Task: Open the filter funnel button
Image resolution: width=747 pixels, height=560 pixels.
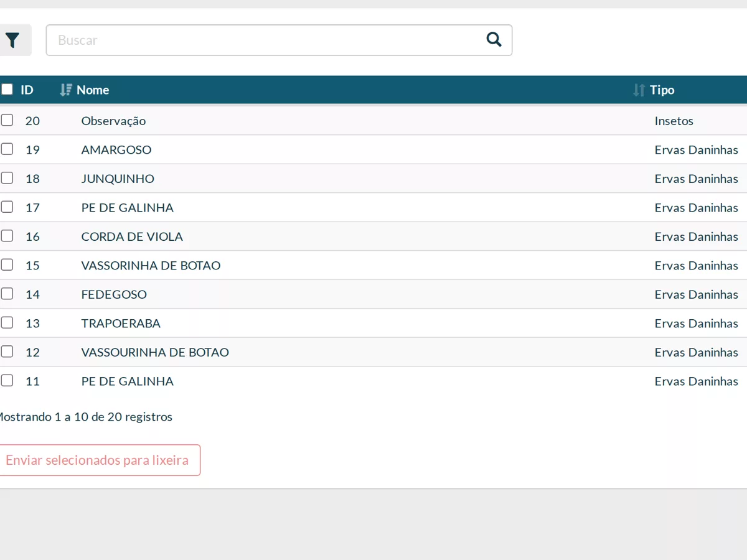Action: tap(12, 40)
